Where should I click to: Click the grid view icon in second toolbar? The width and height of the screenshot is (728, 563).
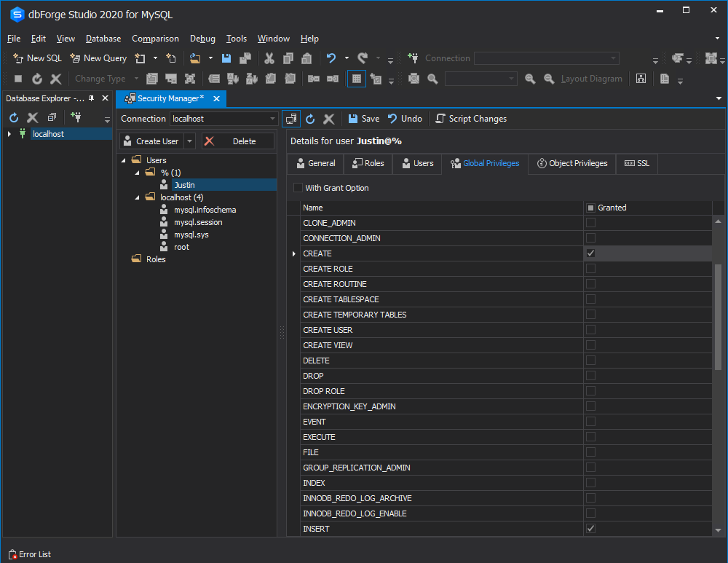pos(357,79)
